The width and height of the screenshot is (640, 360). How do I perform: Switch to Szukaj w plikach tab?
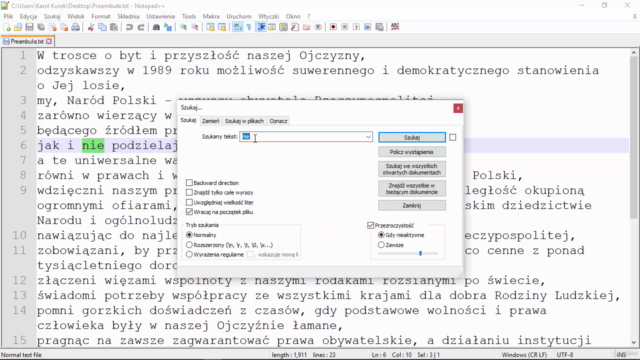click(x=244, y=121)
